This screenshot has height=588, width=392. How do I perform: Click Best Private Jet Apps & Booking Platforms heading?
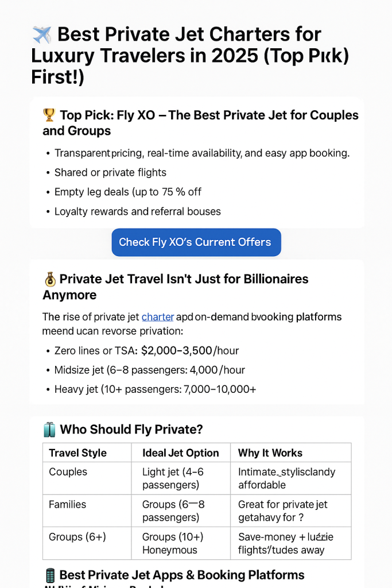[x=182, y=575]
